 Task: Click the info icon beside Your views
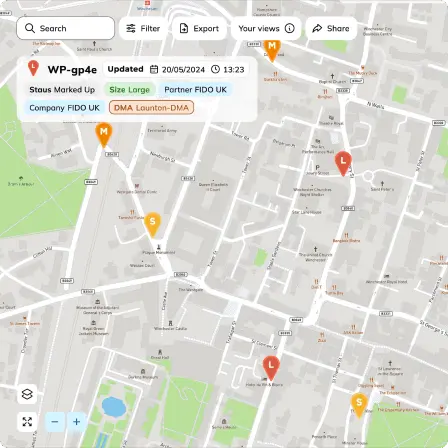289,28
